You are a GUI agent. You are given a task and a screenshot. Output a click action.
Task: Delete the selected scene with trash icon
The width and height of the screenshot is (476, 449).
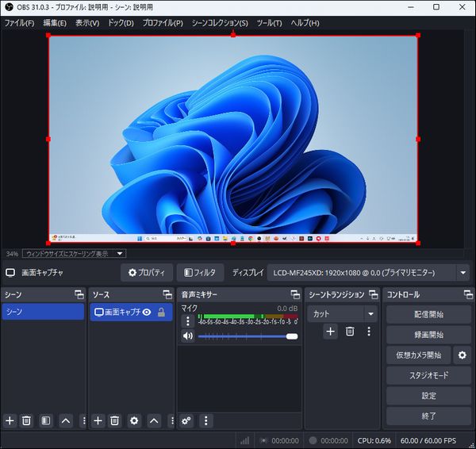(26, 420)
